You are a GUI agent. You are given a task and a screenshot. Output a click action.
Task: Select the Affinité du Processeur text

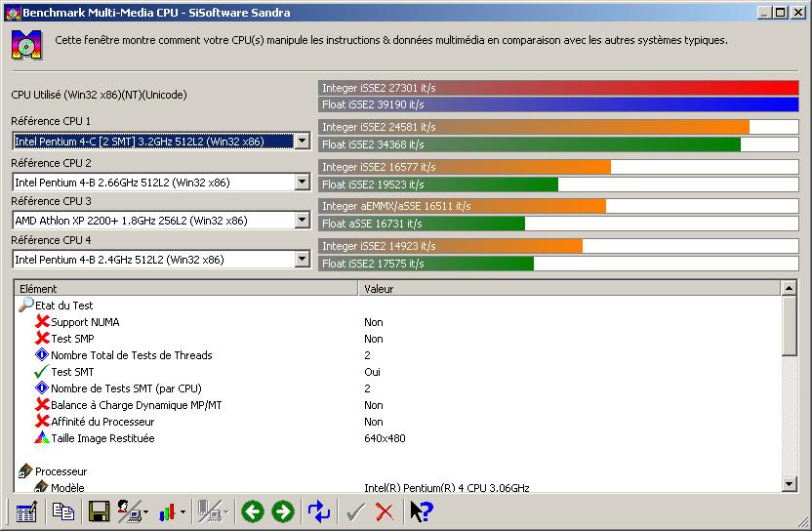[x=102, y=422]
